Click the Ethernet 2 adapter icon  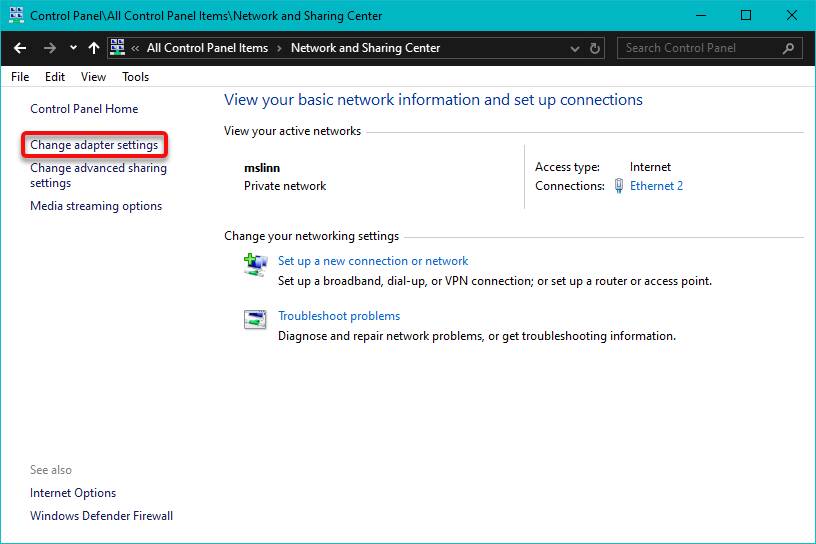tap(619, 186)
